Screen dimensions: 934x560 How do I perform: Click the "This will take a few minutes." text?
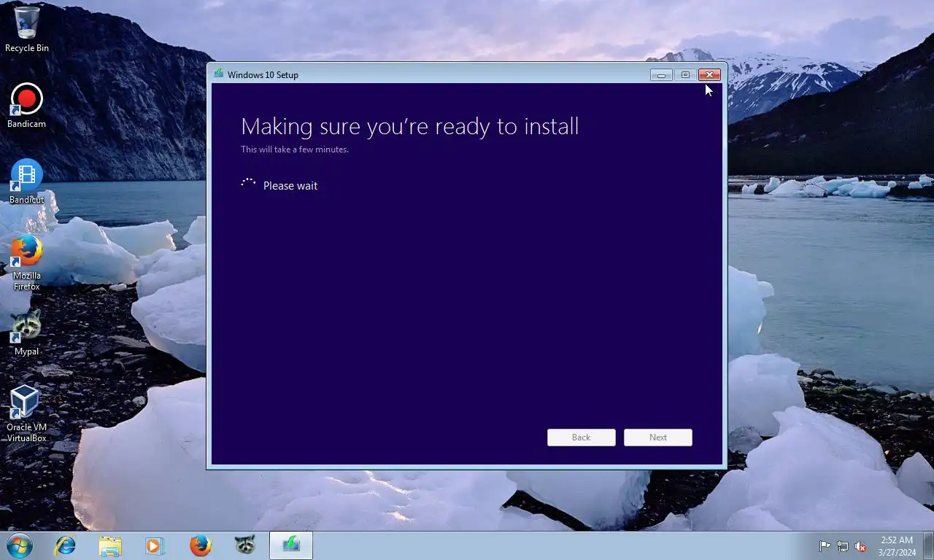pos(295,149)
